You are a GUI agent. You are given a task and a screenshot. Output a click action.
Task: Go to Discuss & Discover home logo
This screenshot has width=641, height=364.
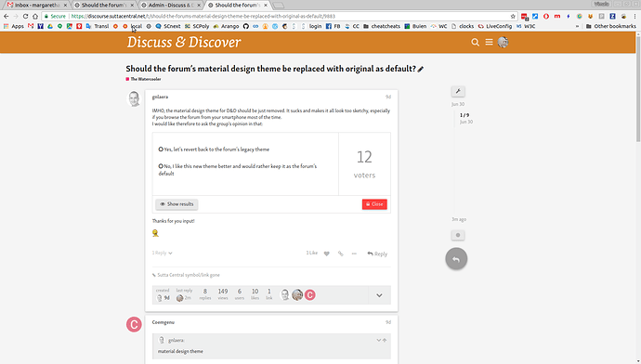184,42
